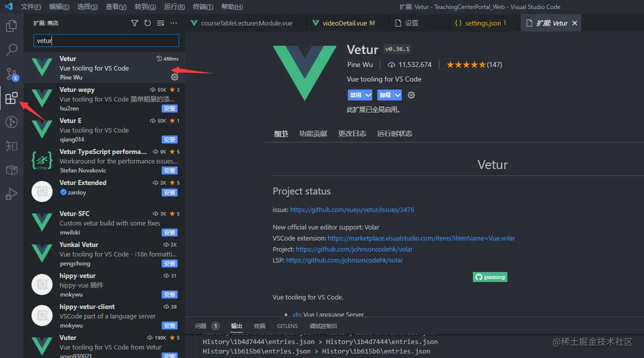Click the download count icon beside 11,532,674

(392, 64)
